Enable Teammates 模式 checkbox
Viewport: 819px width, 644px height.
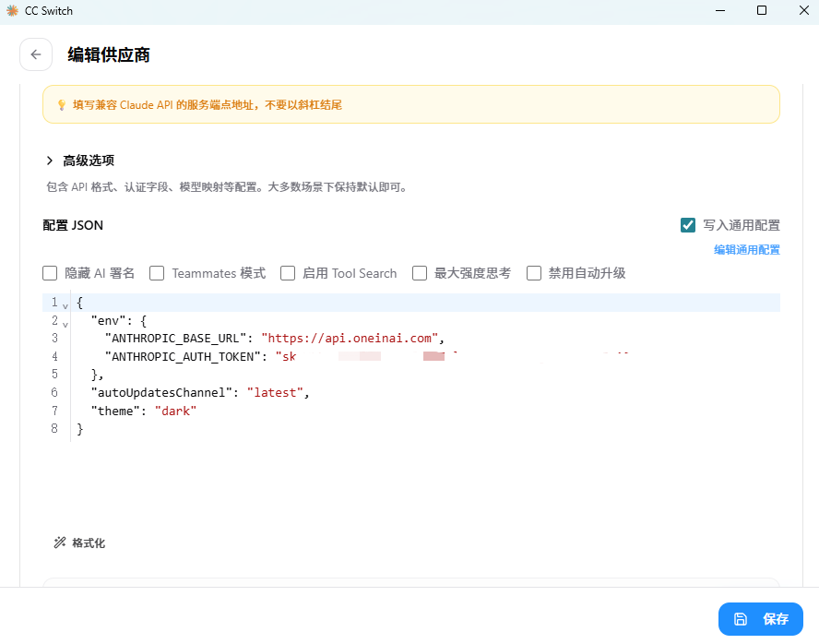(157, 273)
